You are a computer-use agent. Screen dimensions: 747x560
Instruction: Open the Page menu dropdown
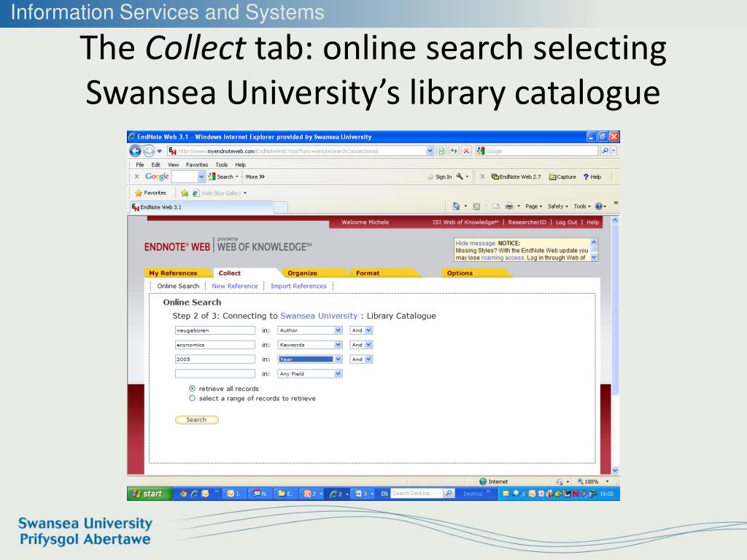click(x=533, y=206)
